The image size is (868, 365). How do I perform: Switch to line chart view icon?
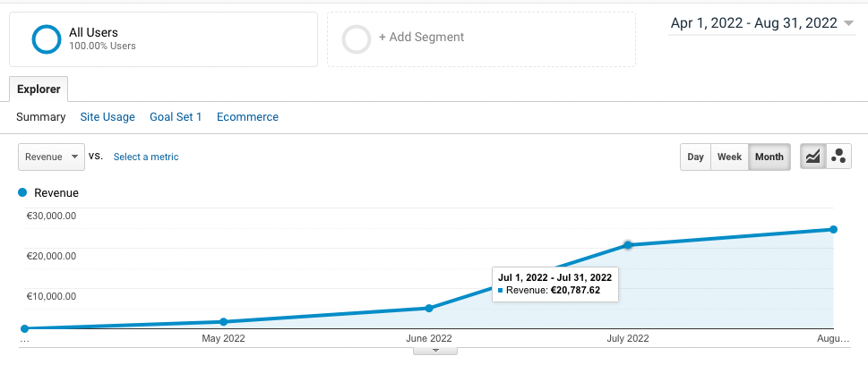[x=812, y=157]
